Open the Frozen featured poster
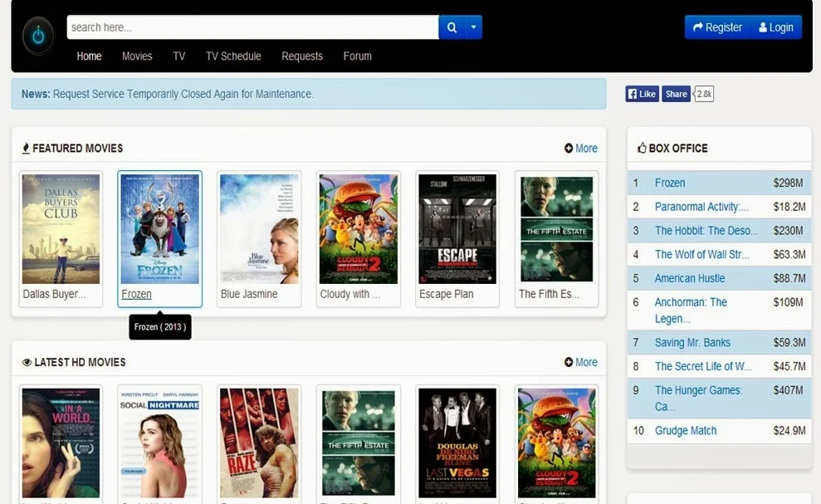 click(x=159, y=229)
